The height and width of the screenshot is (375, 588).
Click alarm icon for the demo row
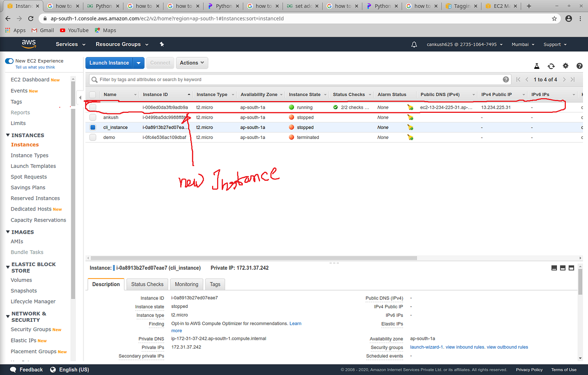[x=410, y=137]
